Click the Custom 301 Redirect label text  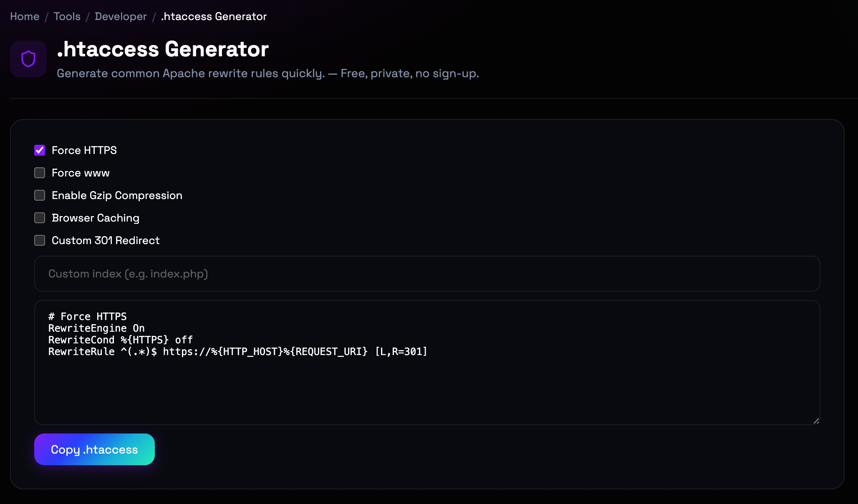point(106,240)
